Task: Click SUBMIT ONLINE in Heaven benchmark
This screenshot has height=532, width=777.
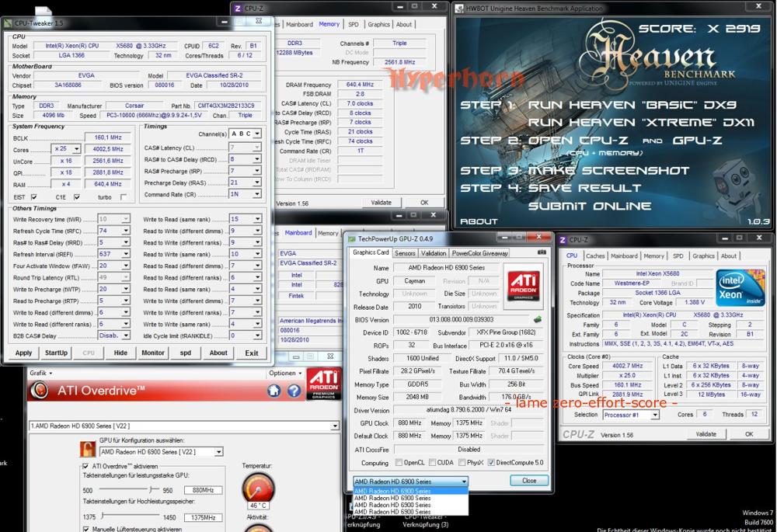Action: tap(590, 206)
